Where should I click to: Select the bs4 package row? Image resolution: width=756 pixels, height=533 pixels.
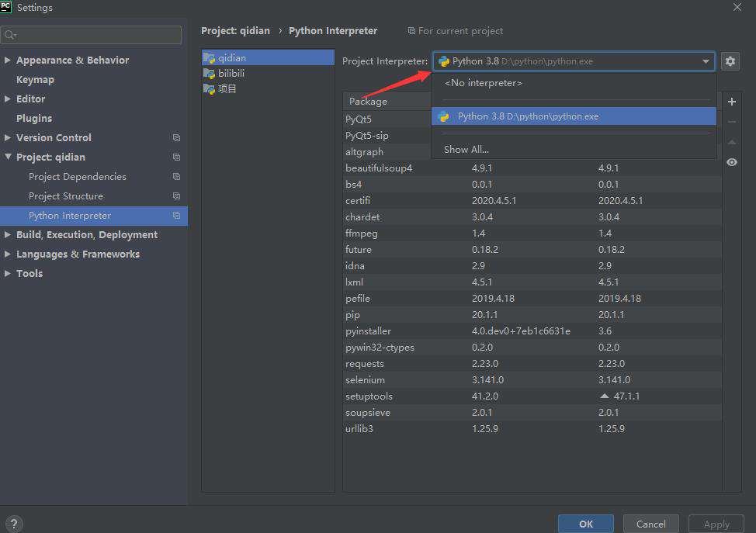[532, 185]
